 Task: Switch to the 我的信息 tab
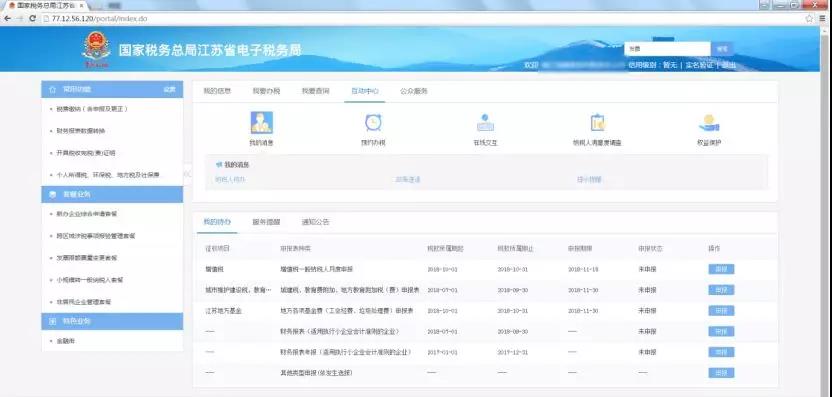(x=217, y=91)
